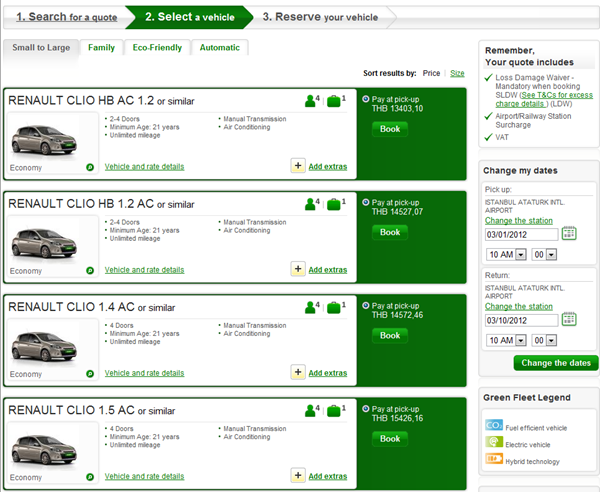Click plus icon for Clio HB 1.2 AC extras

pos(298,269)
